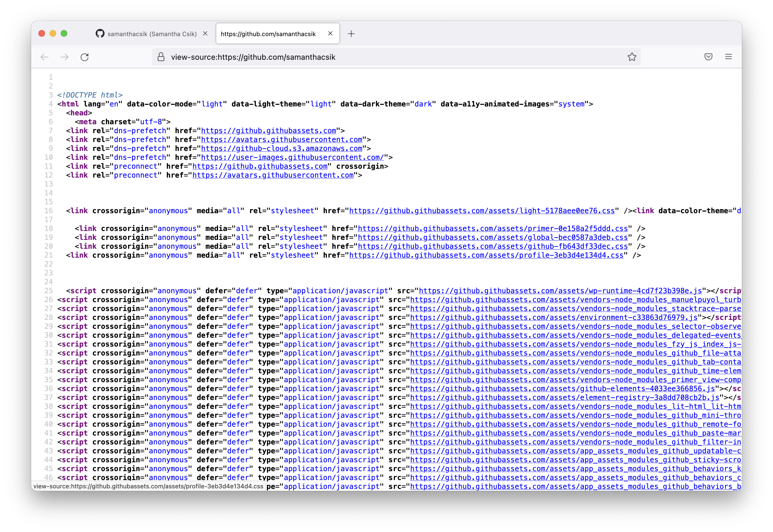Click the forward navigation arrow
The image size is (773, 532).
point(64,57)
